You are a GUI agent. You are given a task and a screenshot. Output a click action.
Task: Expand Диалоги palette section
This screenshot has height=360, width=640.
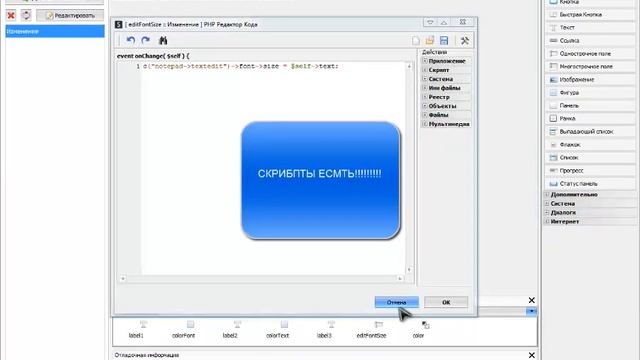coord(547,212)
